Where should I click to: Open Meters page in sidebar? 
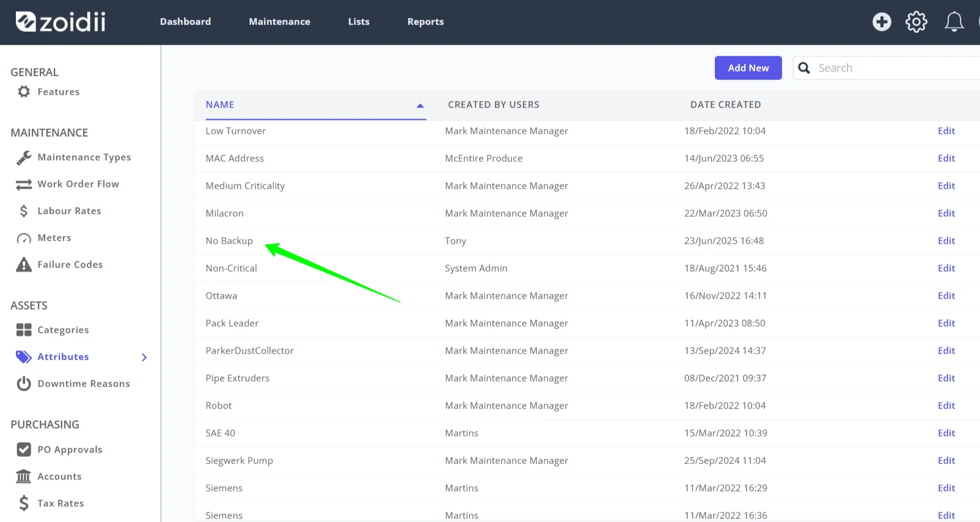[54, 238]
